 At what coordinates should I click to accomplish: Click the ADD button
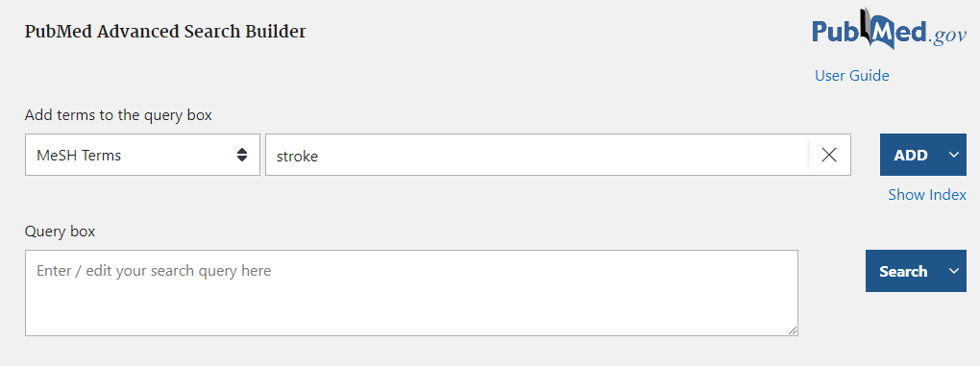(911, 155)
